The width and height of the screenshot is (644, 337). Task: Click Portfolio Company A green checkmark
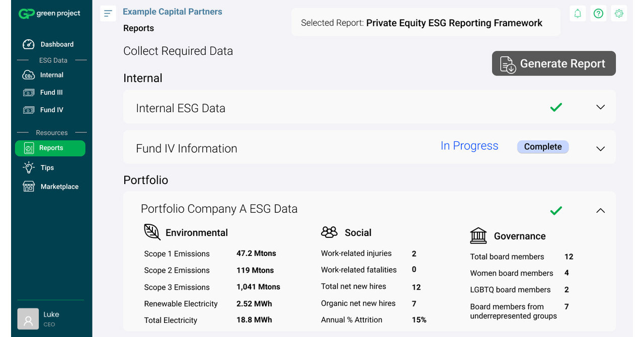(x=556, y=210)
